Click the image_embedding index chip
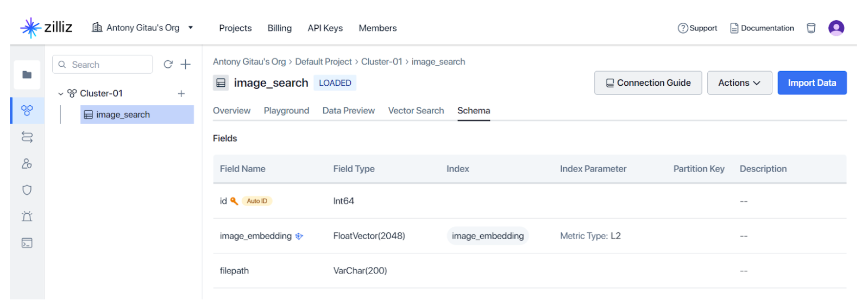The width and height of the screenshot is (868, 306). tap(488, 236)
